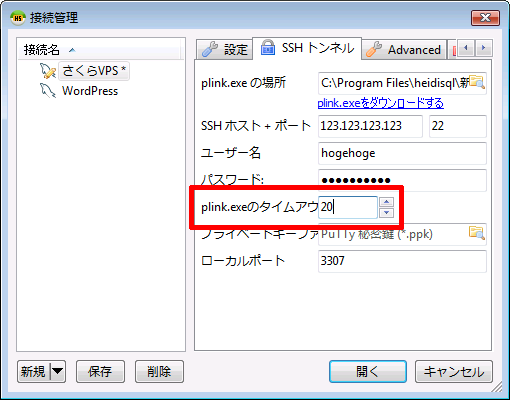Sort sessions by the 接続名 column header
The height and width of the screenshot is (400, 510).
point(100,50)
